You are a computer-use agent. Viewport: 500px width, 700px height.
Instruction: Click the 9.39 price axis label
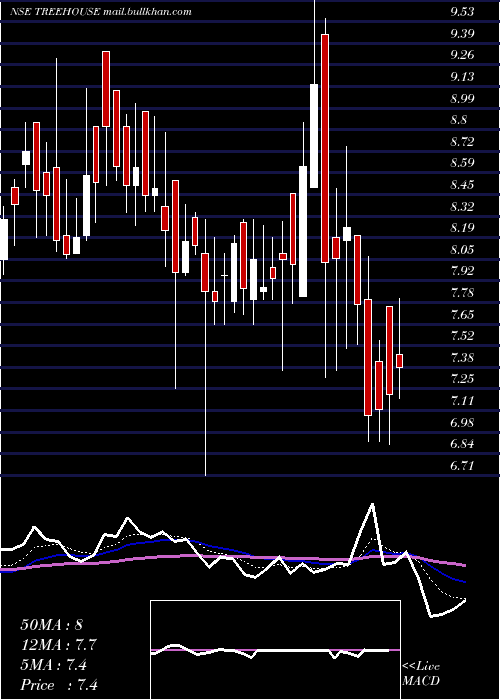coord(462,33)
